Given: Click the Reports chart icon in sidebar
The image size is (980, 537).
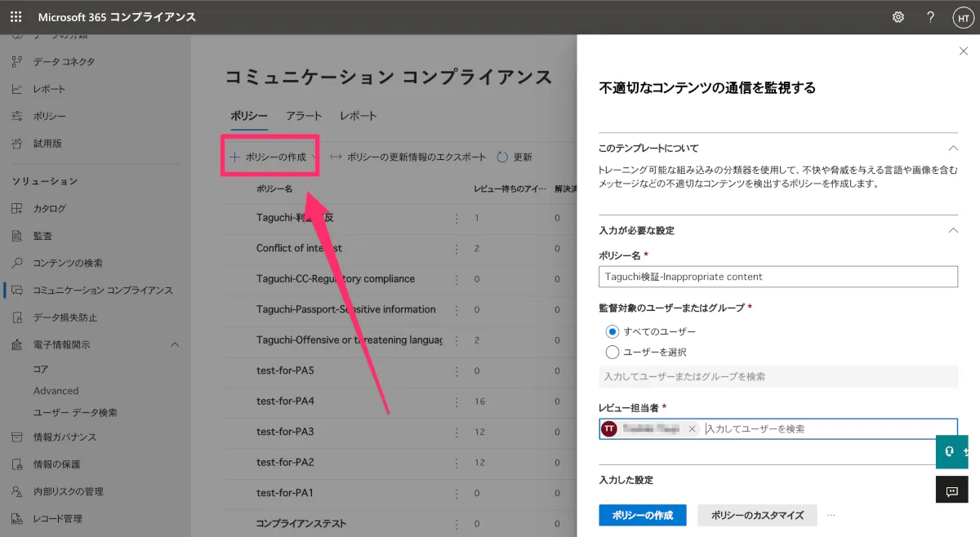Looking at the screenshot, I should coord(17,89).
